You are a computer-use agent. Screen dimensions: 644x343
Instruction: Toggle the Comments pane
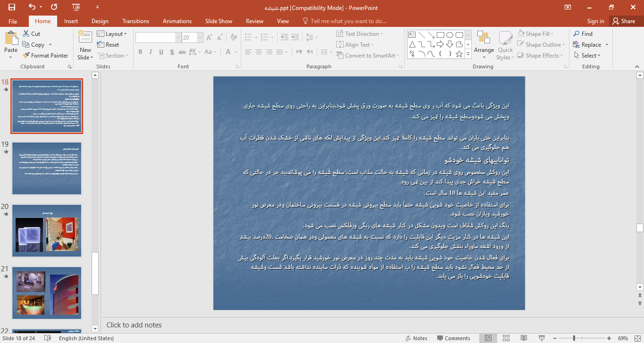pyautogui.click(x=454, y=338)
